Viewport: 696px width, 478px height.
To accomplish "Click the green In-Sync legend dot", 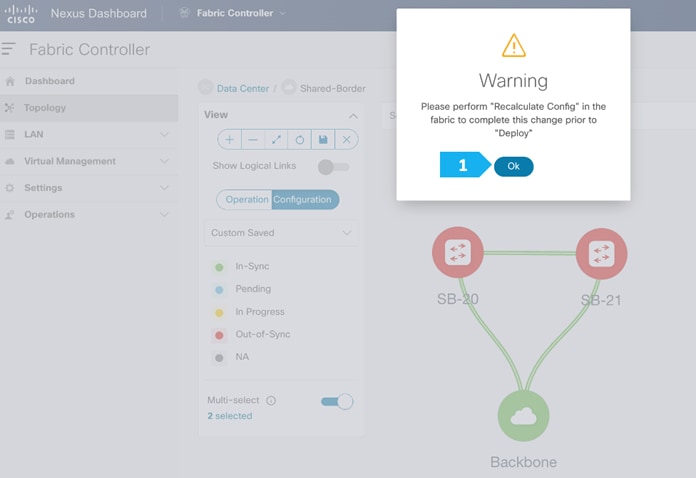I will (x=219, y=267).
